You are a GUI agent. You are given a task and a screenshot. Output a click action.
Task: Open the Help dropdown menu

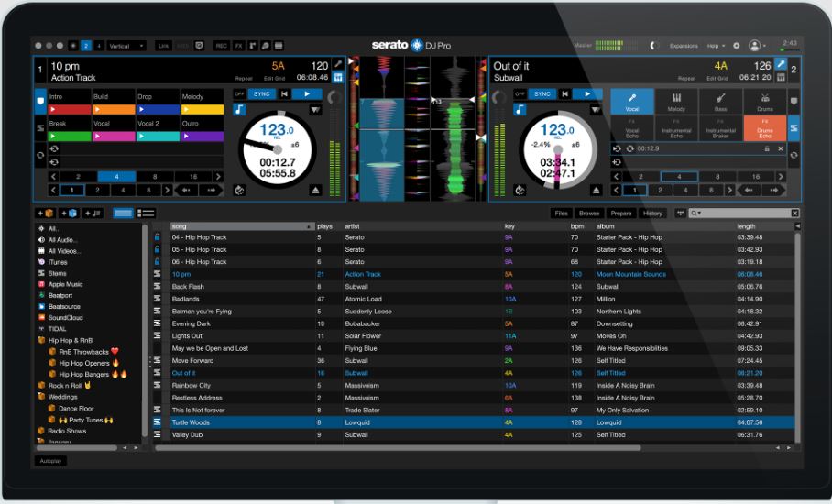(x=716, y=46)
